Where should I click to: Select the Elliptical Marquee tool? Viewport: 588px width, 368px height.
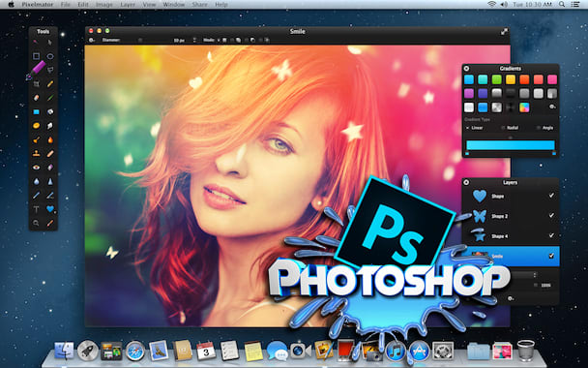coord(50,56)
